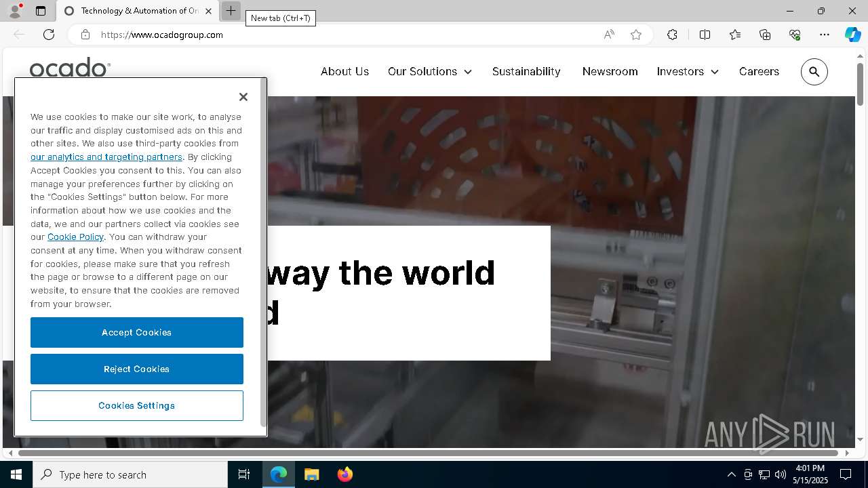The image size is (868, 488).
Task: Choose Reject Cookies
Action: coord(137,369)
